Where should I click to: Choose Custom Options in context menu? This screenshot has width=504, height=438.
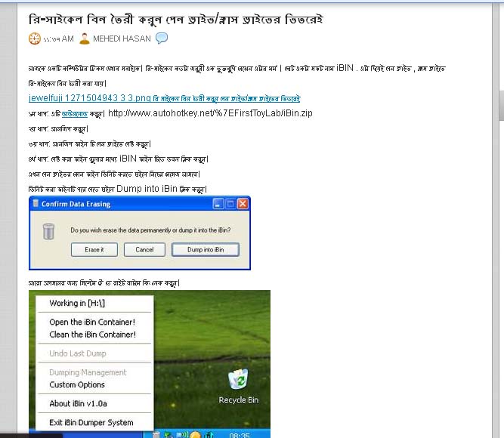(x=77, y=384)
